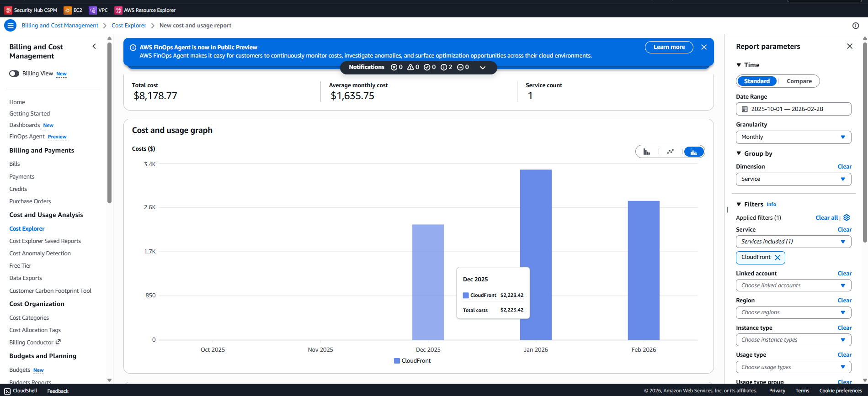Open the hamburger navigation menu

[10, 26]
